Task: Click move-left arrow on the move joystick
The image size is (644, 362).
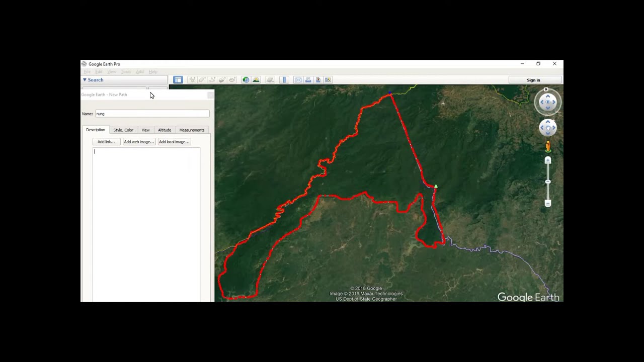Action: (542, 127)
